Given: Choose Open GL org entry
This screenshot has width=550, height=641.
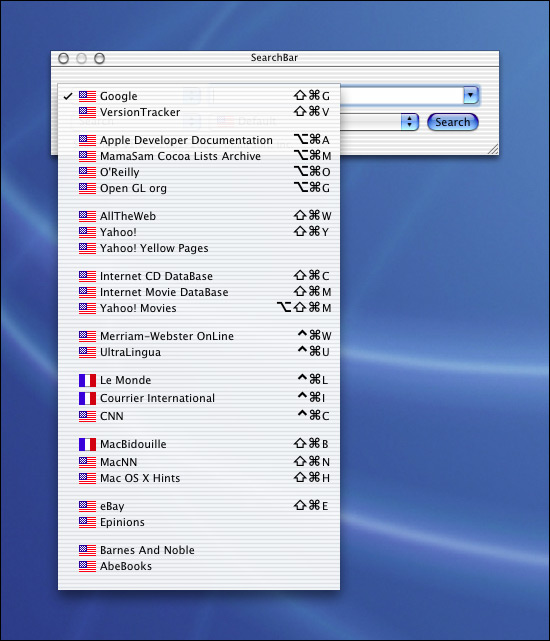Looking at the screenshot, I should (199, 188).
